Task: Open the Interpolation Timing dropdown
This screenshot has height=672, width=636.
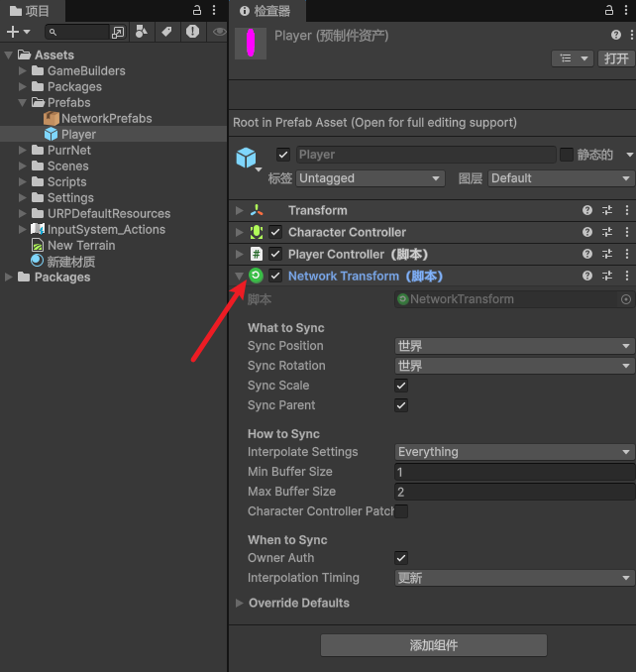Action: click(x=514, y=578)
